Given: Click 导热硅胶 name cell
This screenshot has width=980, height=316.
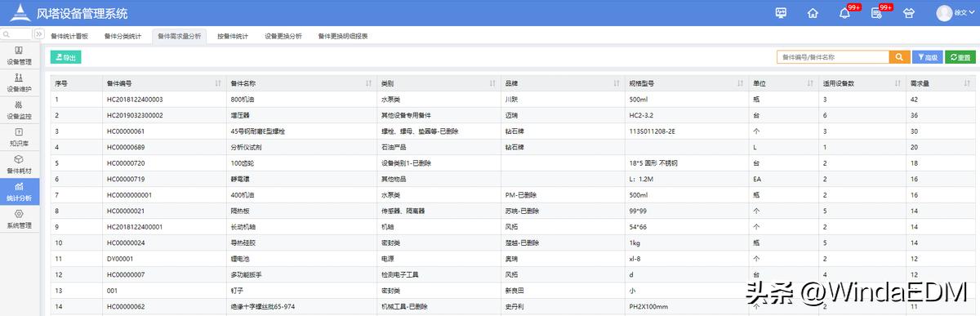Looking at the screenshot, I should tap(244, 242).
